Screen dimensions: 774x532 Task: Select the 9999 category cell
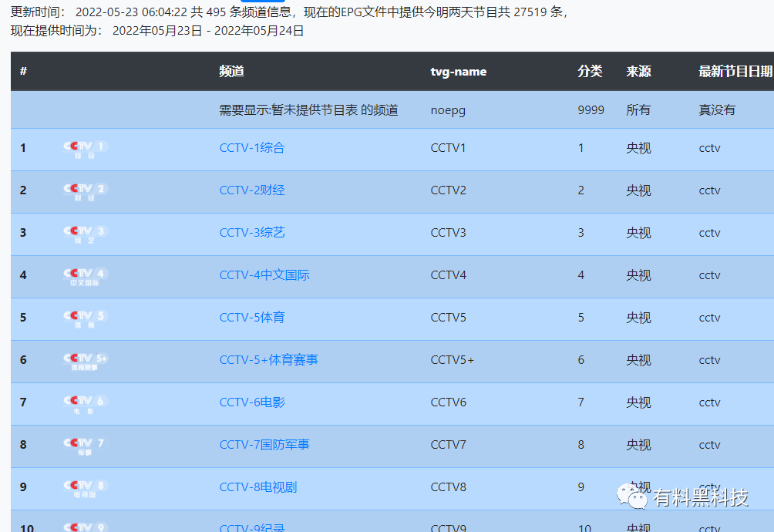(x=591, y=110)
